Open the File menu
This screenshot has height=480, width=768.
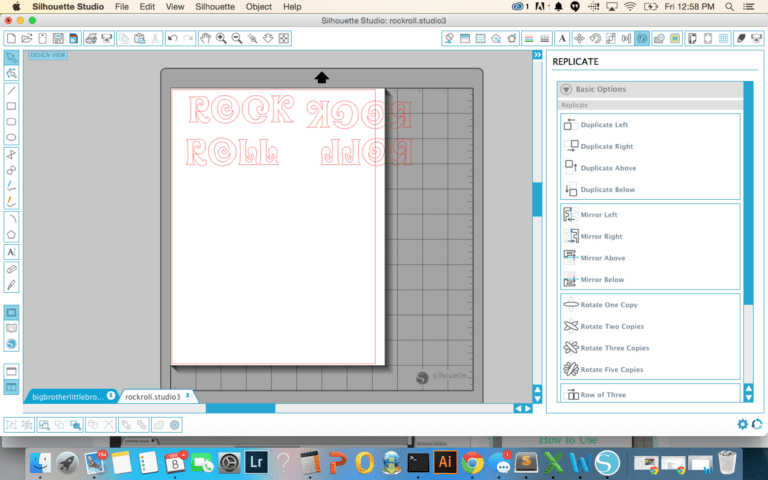pos(122,7)
